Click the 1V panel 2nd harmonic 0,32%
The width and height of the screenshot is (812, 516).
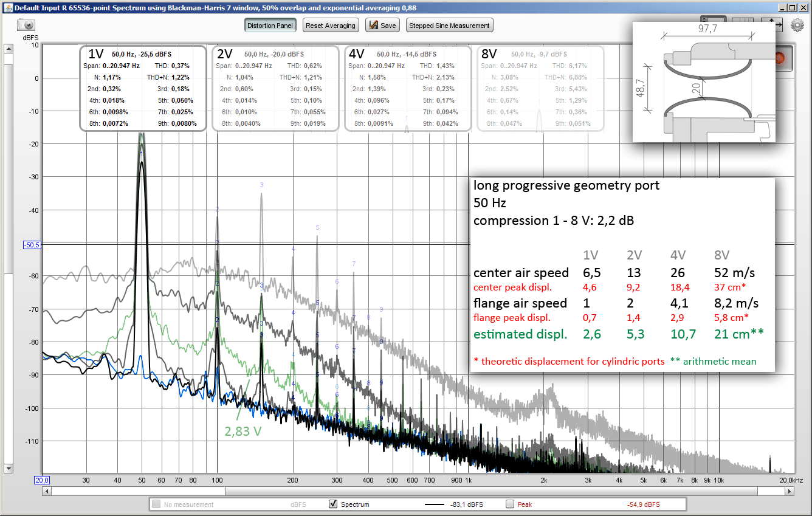[112, 89]
